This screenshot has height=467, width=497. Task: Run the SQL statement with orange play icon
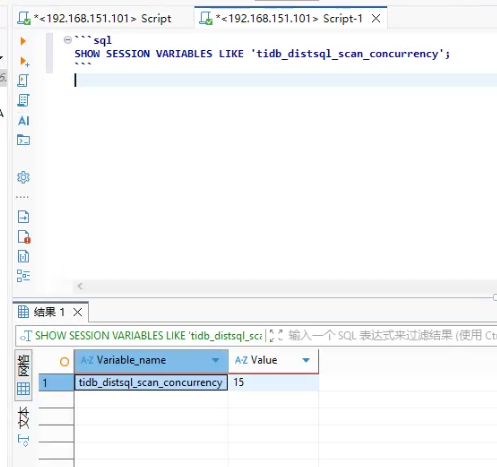(23, 41)
